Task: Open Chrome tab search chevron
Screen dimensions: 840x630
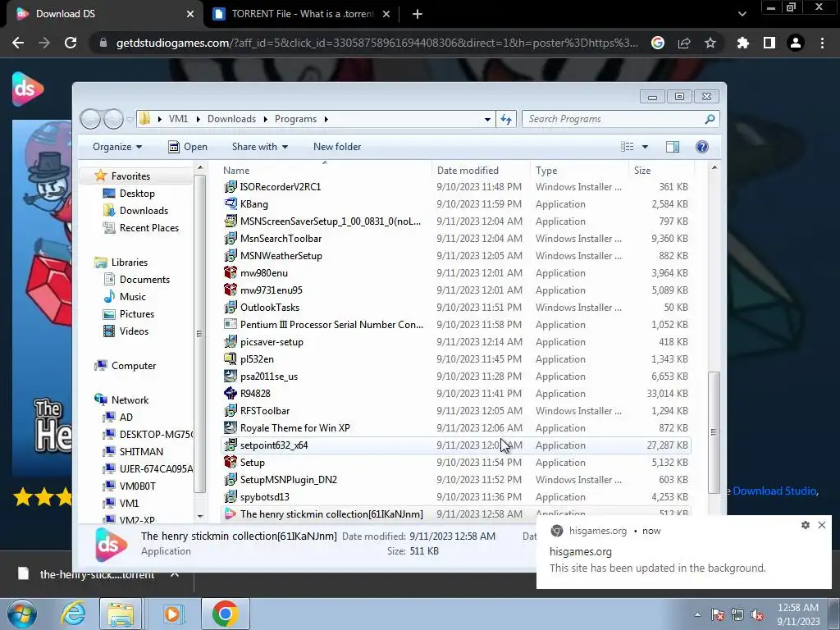Action: click(x=742, y=14)
